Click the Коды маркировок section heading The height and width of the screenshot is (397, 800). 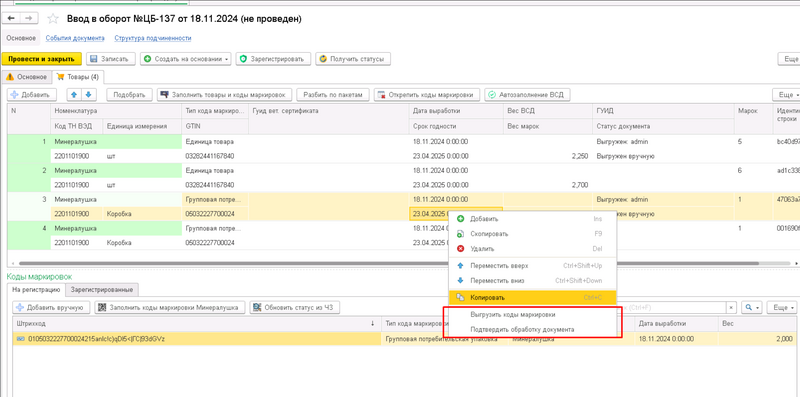pyautogui.click(x=39, y=276)
